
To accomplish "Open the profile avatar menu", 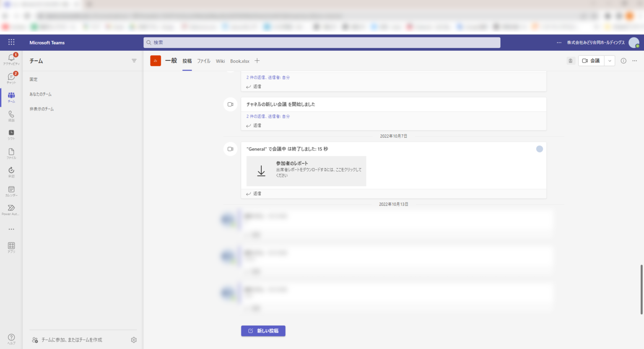I will tap(634, 42).
